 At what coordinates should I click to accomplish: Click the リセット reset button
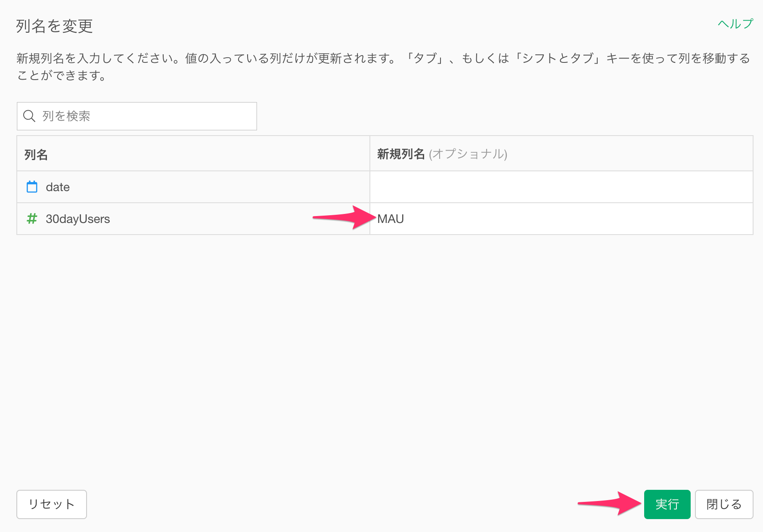pos(52,504)
